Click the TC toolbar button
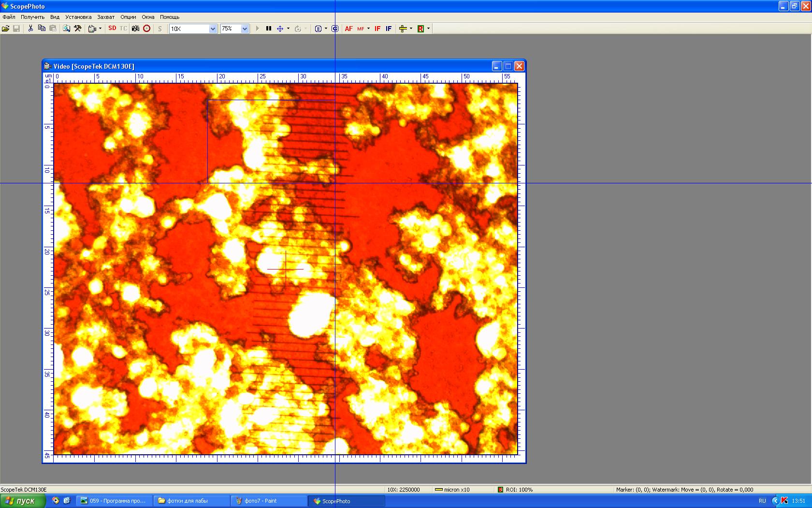Screen dimensions: 812x508 (123, 29)
